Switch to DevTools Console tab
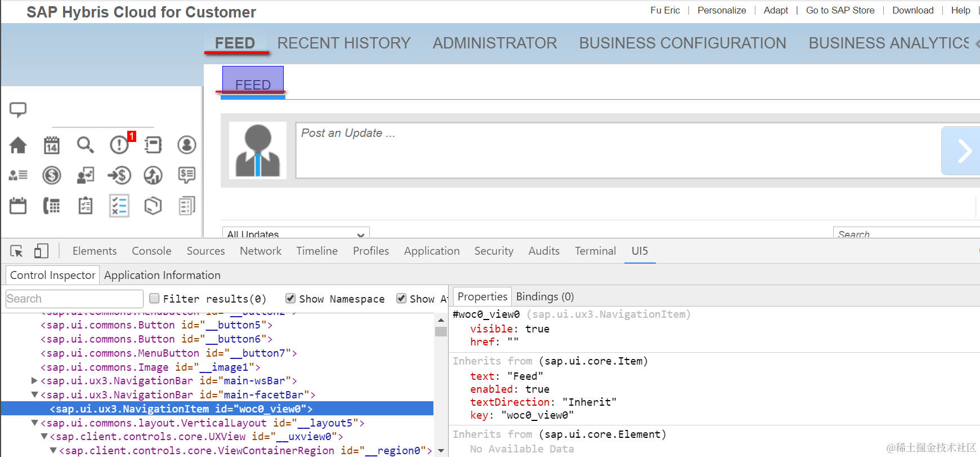The image size is (980, 457). tap(151, 251)
